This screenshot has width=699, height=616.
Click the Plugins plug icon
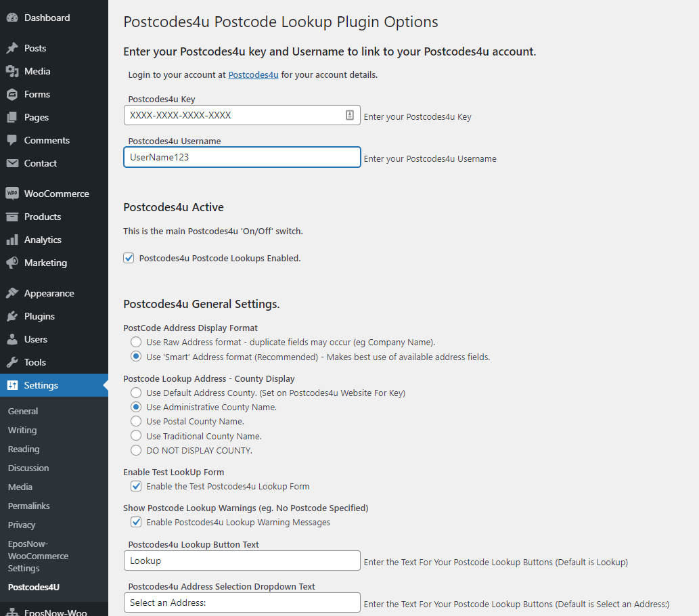coord(12,316)
